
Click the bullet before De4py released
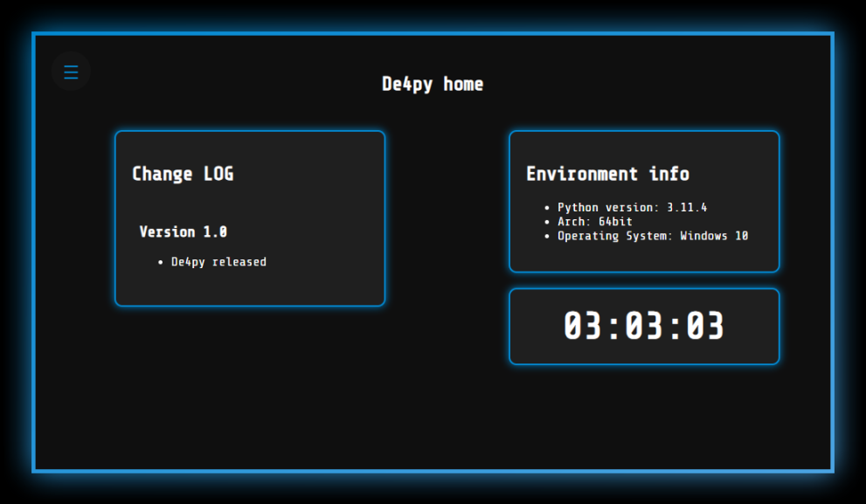tap(161, 263)
